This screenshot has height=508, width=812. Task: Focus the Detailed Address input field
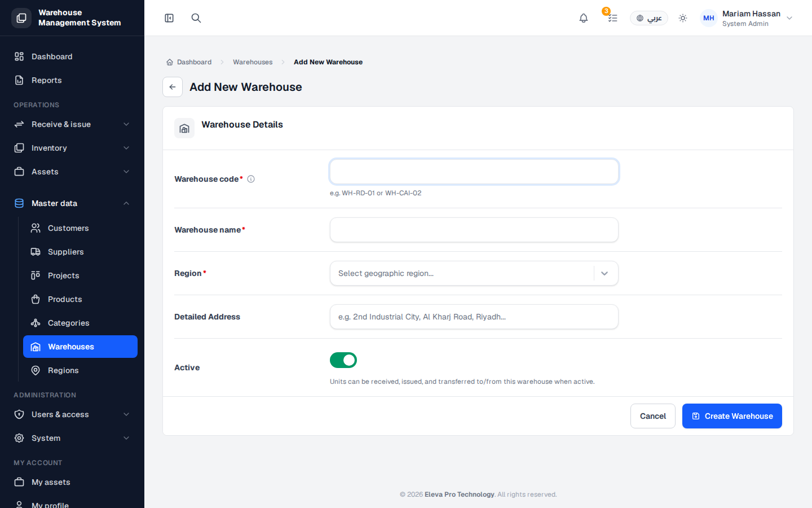point(474,317)
